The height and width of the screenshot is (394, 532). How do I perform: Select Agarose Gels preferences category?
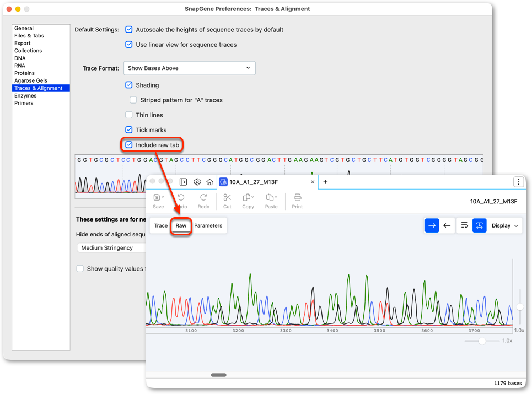(41, 80)
